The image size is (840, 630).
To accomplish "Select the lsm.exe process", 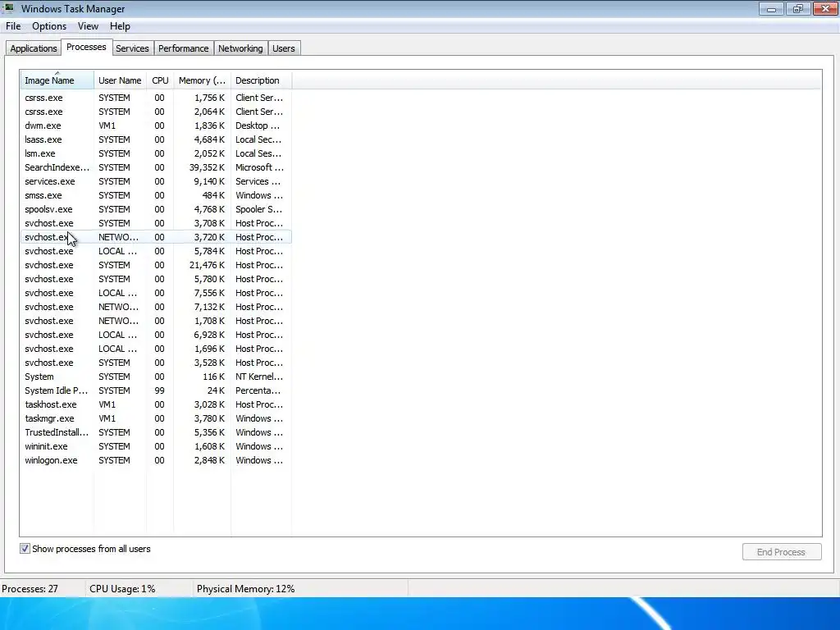I will [156, 153].
